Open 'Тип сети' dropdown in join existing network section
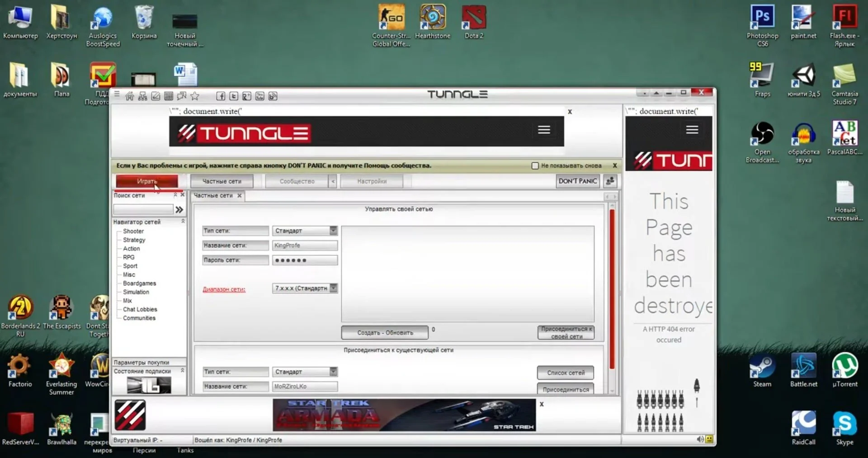This screenshot has width=868, height=458. pos(333,372)
